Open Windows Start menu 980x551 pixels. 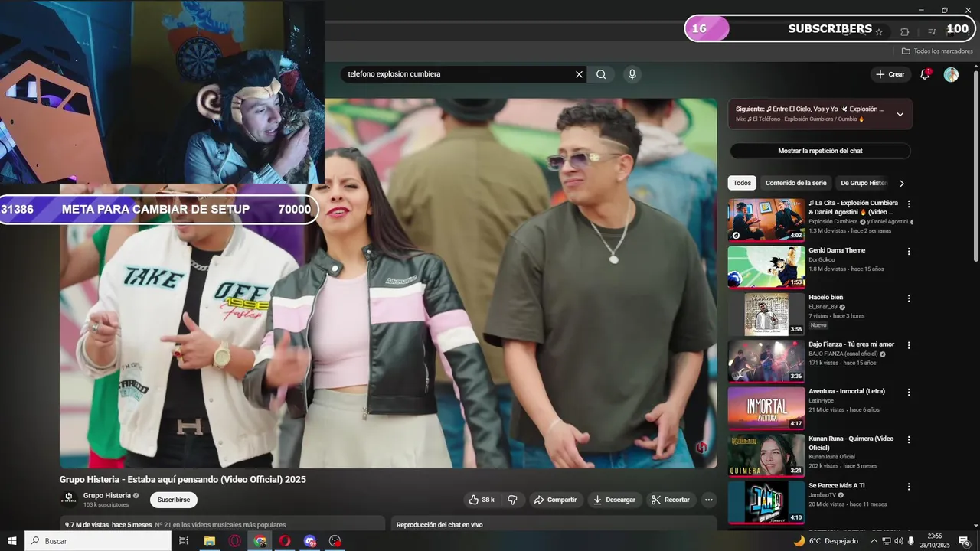pos(12,541)
